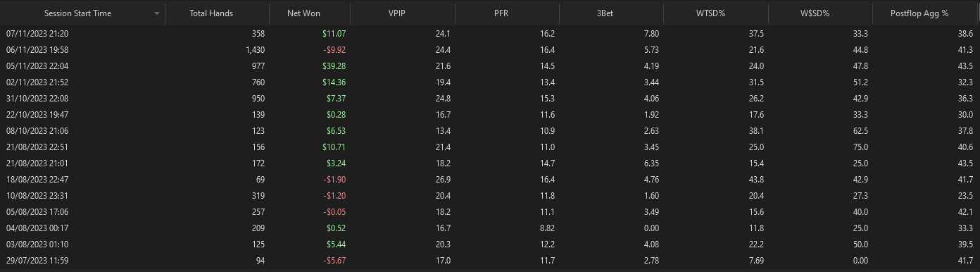Viewport: 980px width, 272px height.
Task: Select the 18/08/2023 22:47 session row
Action: point(490,179)
